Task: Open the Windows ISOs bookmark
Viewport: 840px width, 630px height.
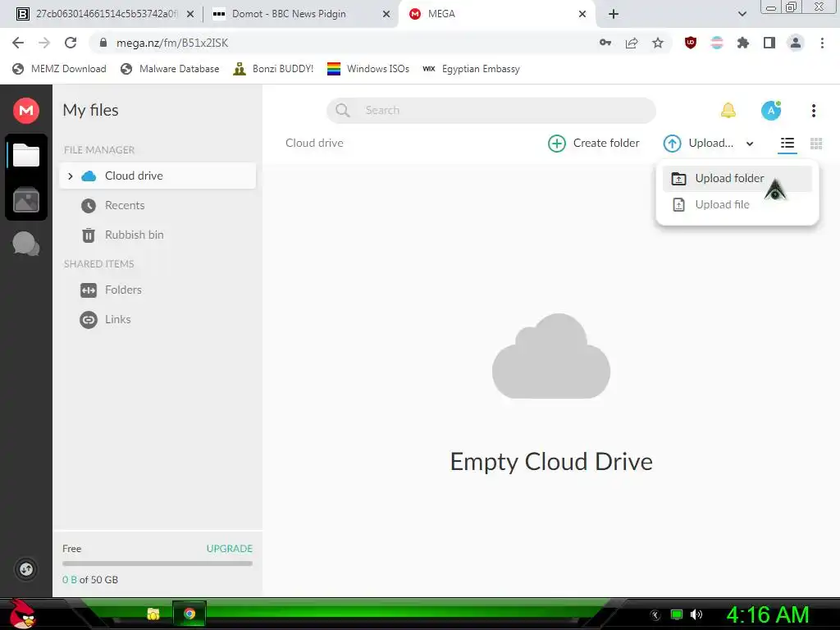Action: [368, 69]
